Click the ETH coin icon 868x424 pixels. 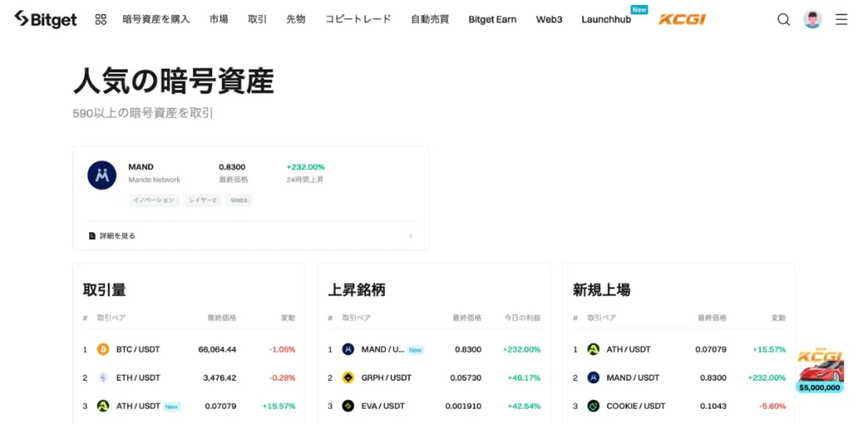click(x=103, y=377)
